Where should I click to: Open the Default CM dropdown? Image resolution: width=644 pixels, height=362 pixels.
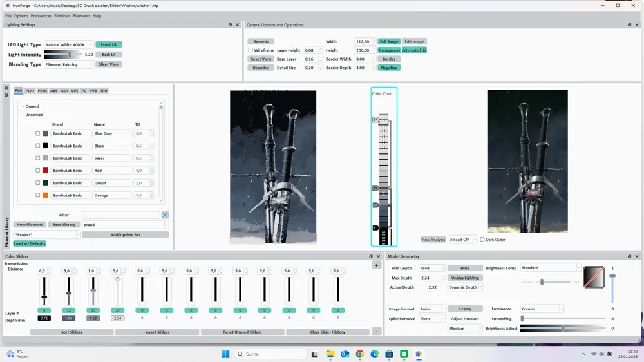coord(462,239)
